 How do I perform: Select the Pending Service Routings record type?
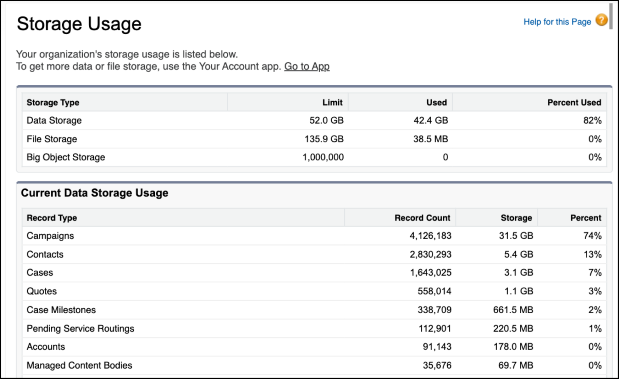click(x=80, y=328)
